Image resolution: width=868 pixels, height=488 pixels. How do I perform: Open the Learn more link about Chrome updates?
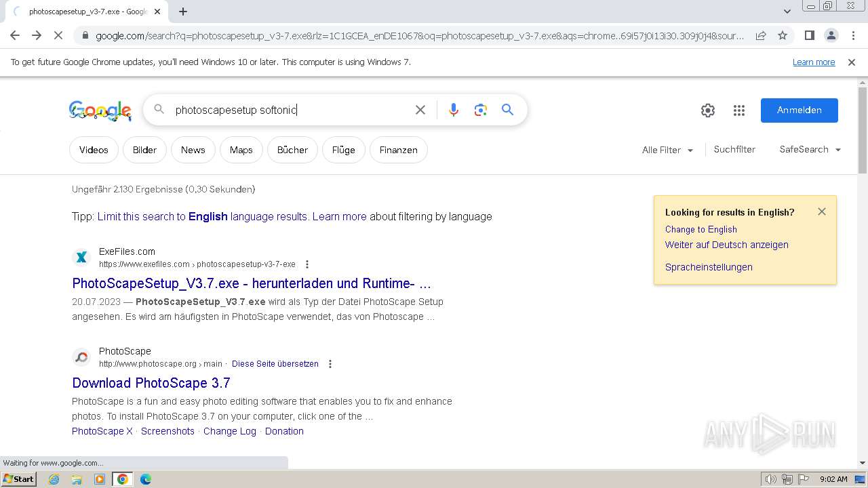tap(814, 62)
